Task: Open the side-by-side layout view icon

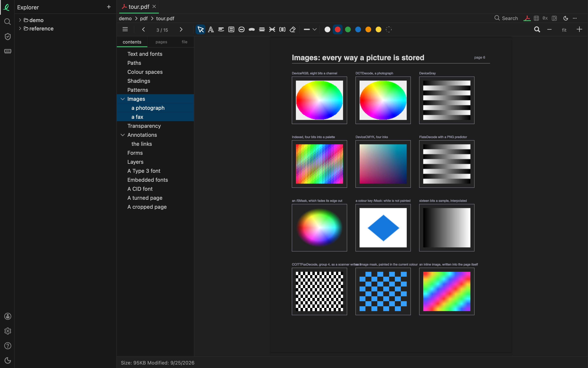Action: [x=554, y=18]
